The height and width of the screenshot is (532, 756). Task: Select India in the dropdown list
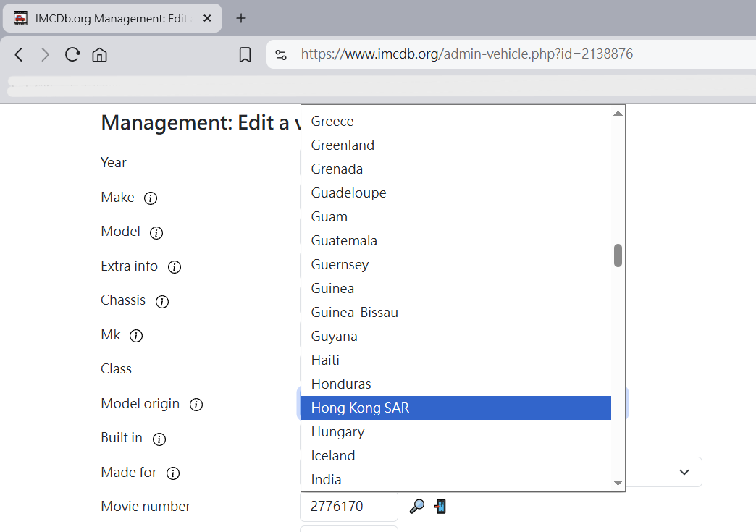coord(456,479)
